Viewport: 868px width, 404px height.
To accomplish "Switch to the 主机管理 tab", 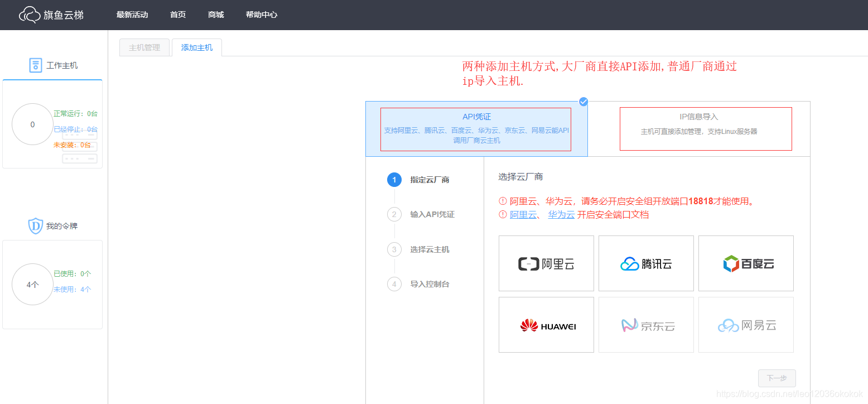I will 144,47.
